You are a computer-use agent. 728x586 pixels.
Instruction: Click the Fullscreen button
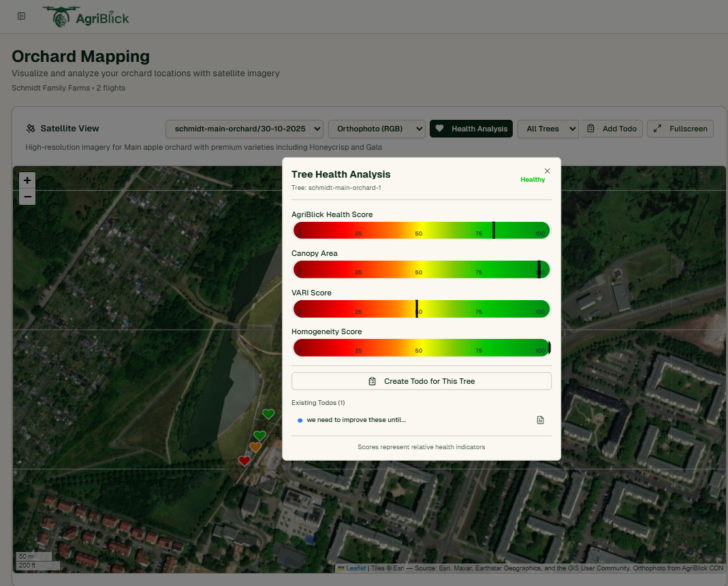click(x=680, y=128)
